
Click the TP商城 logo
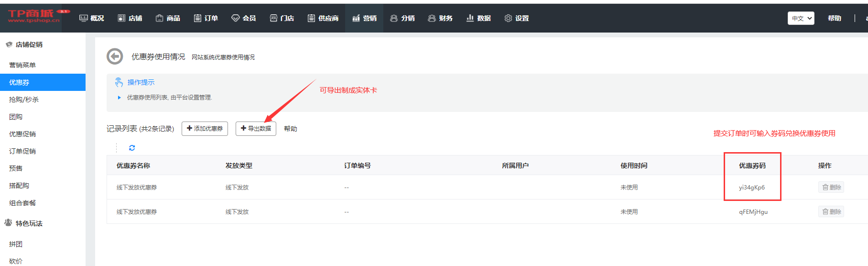coord(33,16)
